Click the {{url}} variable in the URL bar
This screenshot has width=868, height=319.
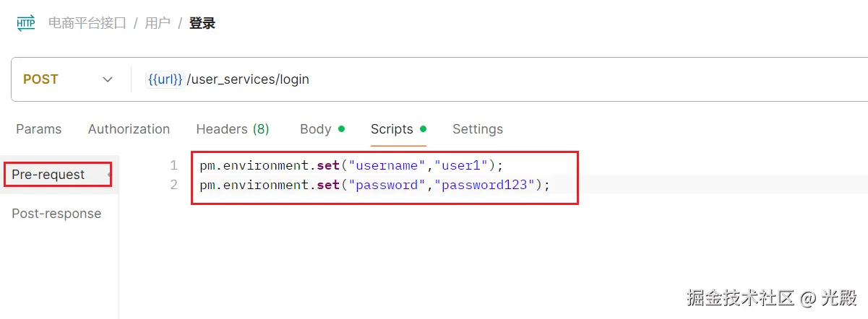(165, 79)
